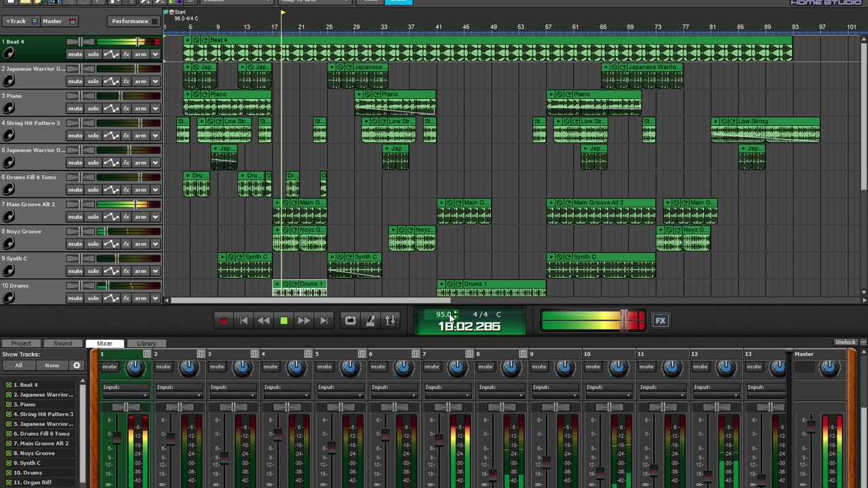868x488 pixels.
Task: Mute mixer channel 1
Action: point(109,367)
